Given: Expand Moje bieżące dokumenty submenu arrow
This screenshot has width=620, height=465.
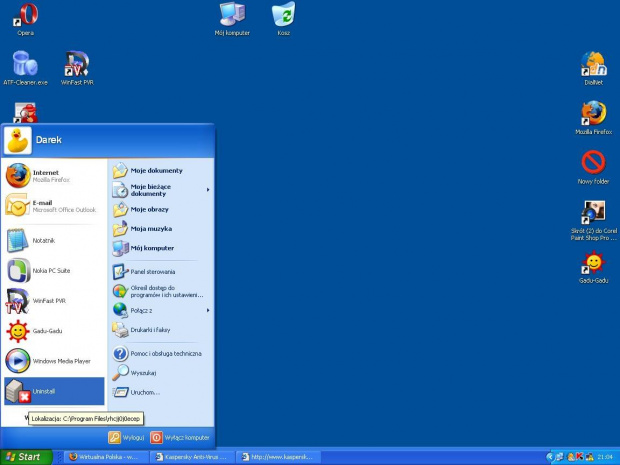Looking at the screenshot, I should click(x=208, y=190).
